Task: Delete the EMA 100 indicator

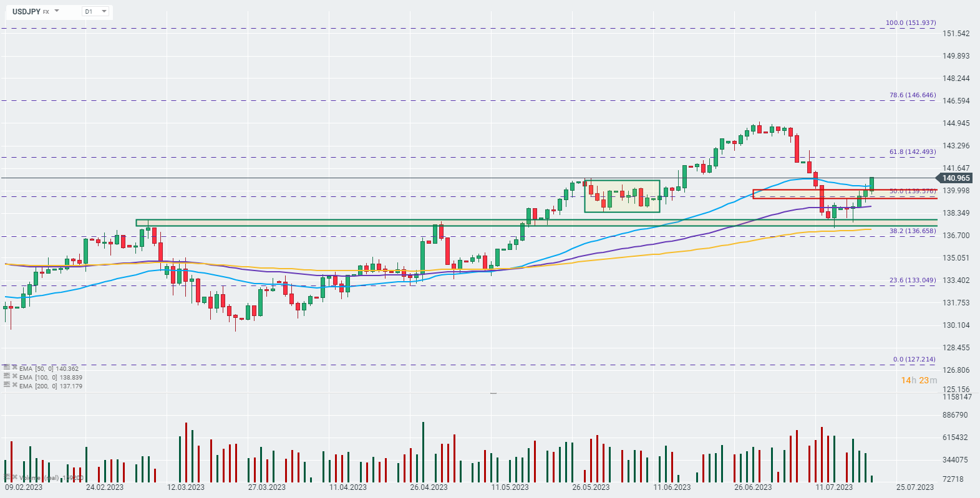Action: [x=14, y=376]
